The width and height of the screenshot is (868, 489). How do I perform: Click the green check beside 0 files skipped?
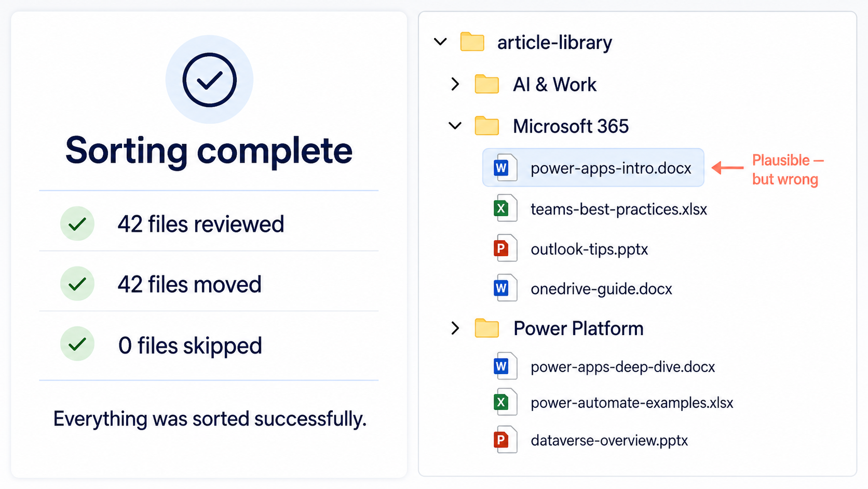pos(77,344)
